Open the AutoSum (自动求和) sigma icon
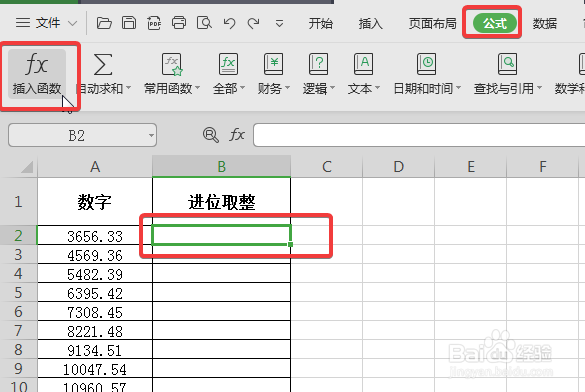585x392 pixels. point(103,64)
